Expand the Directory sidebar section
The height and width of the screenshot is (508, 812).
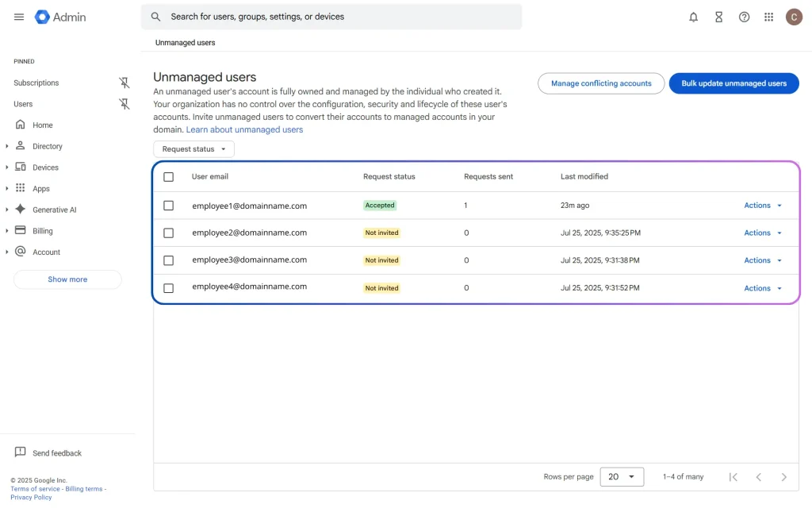tap(7, 146)
